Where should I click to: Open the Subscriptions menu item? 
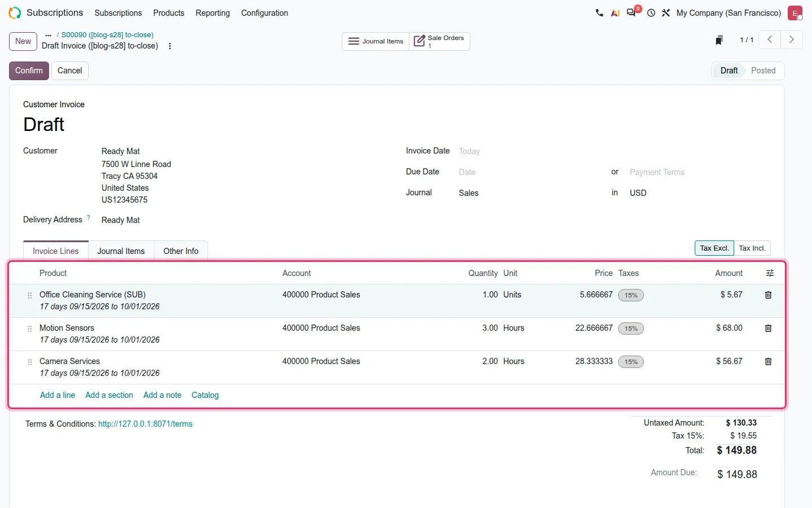pos(118,13)
